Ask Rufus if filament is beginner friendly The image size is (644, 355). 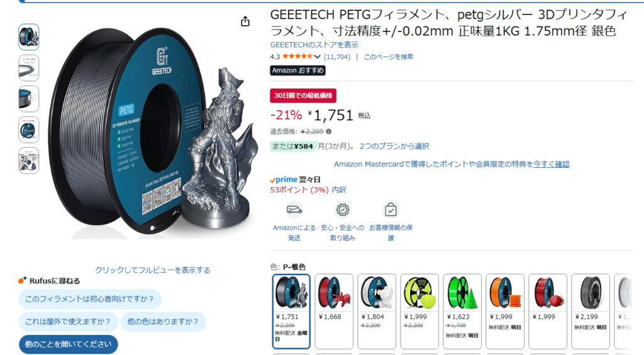click(90, 298)
